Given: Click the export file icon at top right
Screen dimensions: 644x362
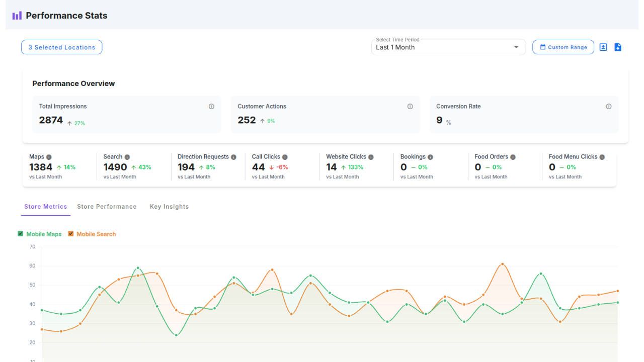Looking at the screenshot, I should pyautogui.click(x=618, y=47).
